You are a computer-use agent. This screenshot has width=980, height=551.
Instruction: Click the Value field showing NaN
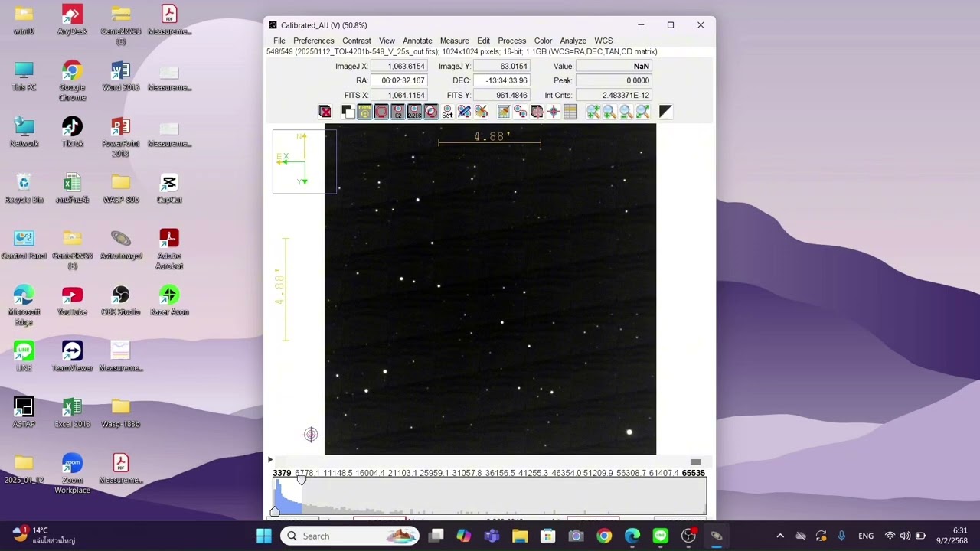(x=614, y=66)
